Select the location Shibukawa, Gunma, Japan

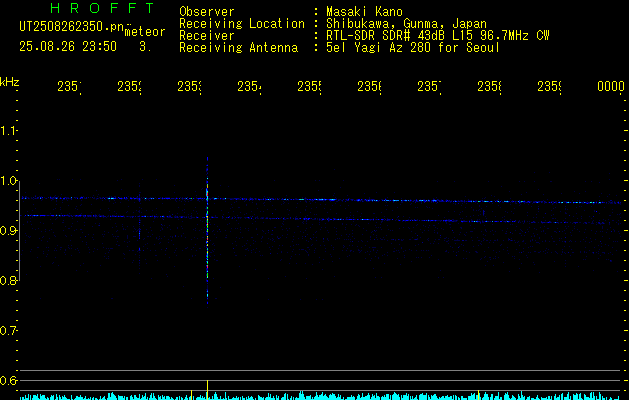point(406,24)
